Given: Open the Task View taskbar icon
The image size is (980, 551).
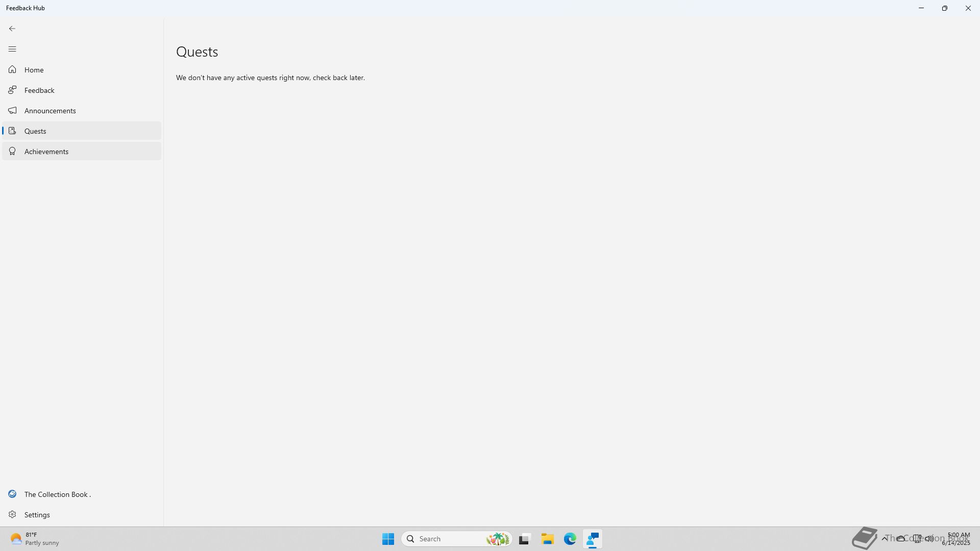Looking at the screenshot, I should pos(524,539).
